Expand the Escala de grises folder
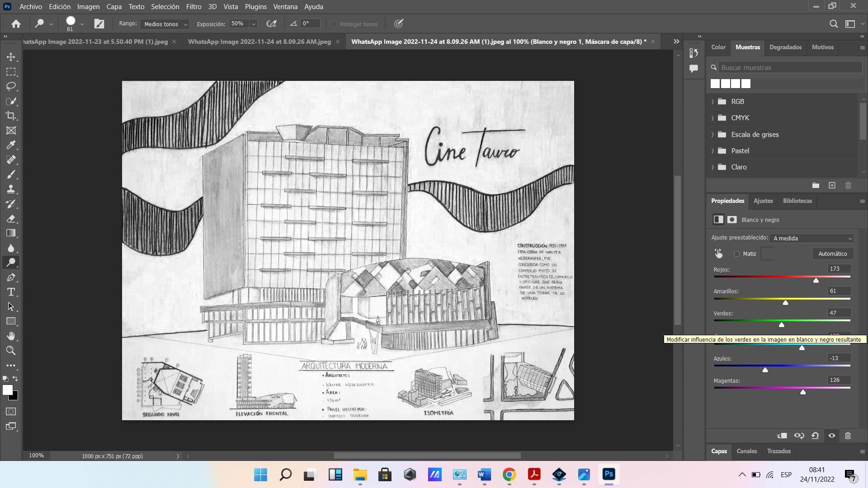 (x=712, y=135)
